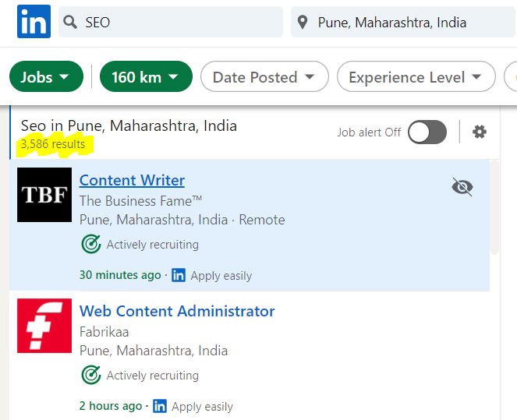The height and width of the screenshot is (420, 517).
Task: Hide the Content Writer job
Action: coord(462,187)
